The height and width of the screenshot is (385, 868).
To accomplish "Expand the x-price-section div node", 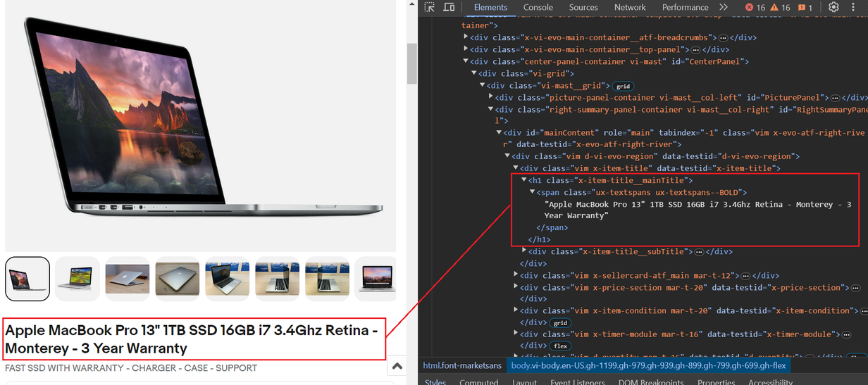I will [x=516, y=287].
